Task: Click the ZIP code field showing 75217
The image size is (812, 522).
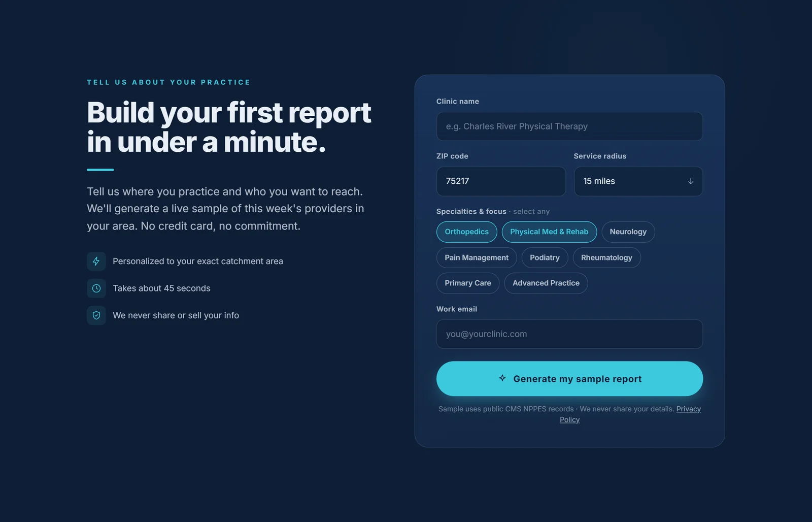Action: [501, 181]
